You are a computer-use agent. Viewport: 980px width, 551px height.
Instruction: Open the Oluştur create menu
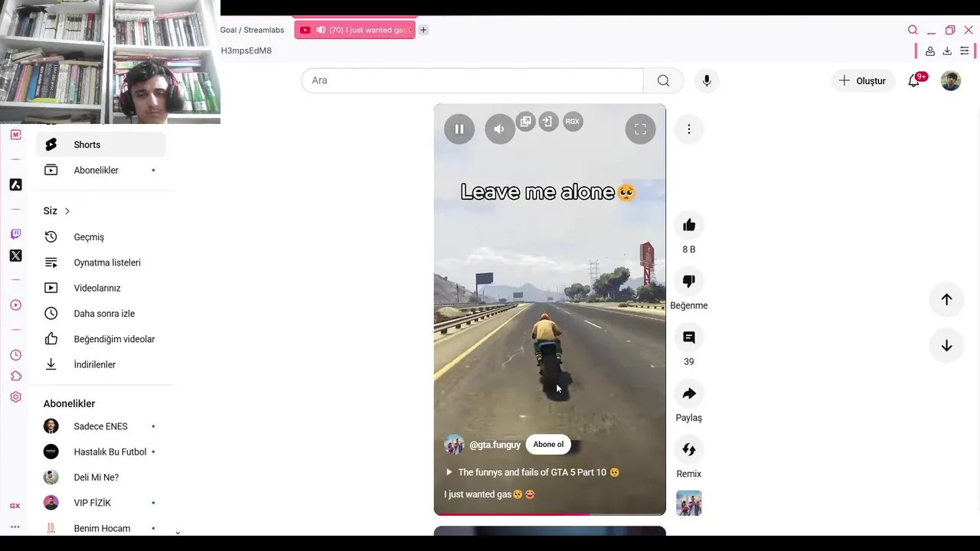tap(863, 80)
